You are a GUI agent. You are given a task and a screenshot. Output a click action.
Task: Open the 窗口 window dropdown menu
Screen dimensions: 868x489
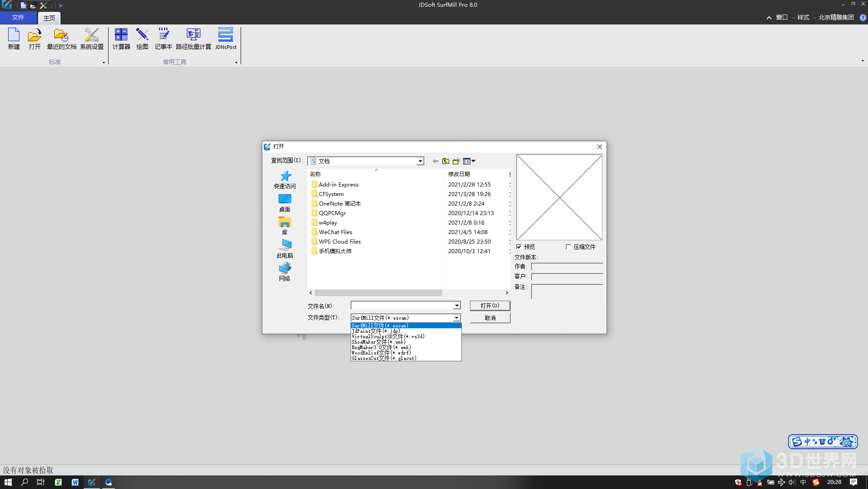785,18
